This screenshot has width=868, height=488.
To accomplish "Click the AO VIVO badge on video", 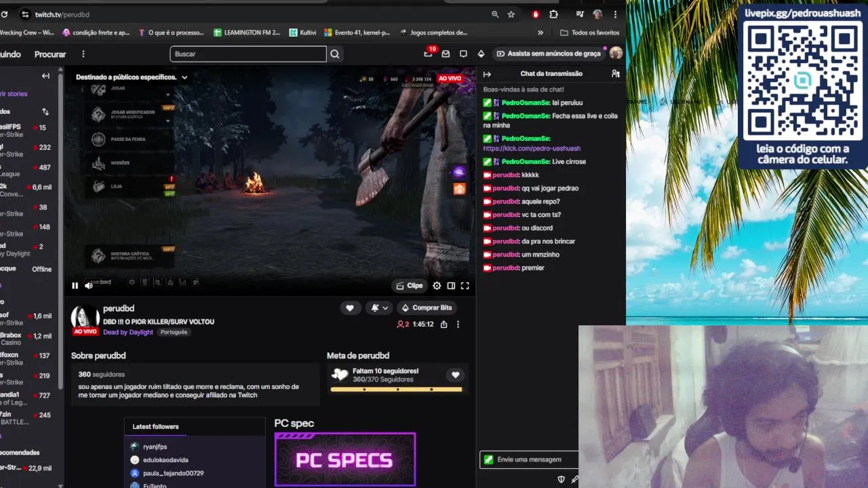I will pos(450,79).
